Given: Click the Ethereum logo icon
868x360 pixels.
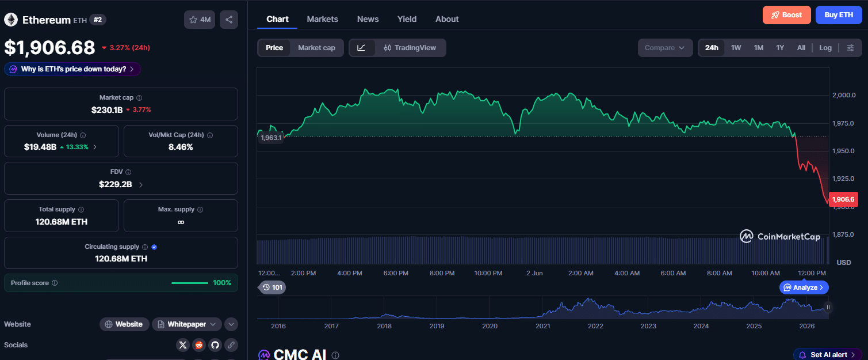Looking at the screenshot, I should click(11, 20).
